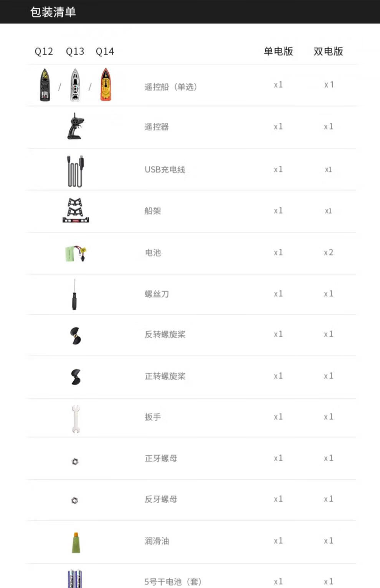Click the 单电版 column header
The width and height of the screenshot is (380, 588).
click(x=278, y=51)
